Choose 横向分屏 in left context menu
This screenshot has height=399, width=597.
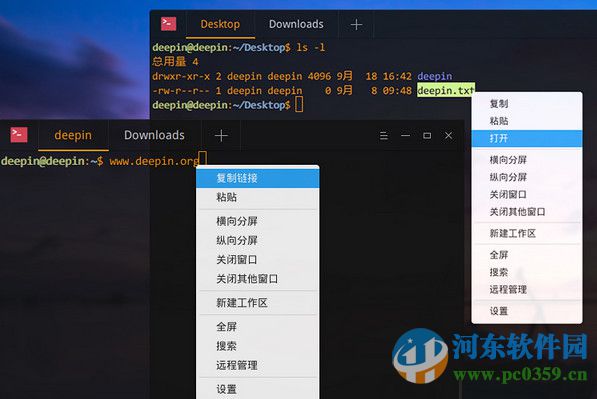[258, 221]
